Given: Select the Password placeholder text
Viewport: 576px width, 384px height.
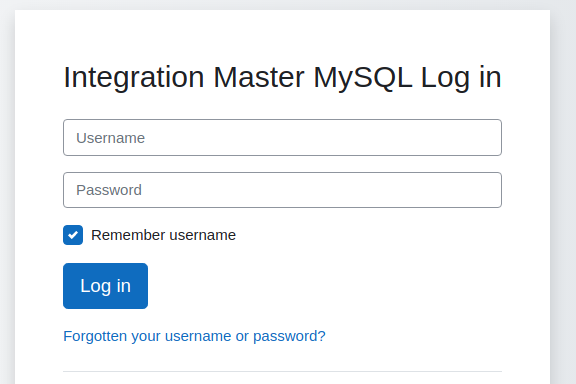Looking at the screenshot, I should 109,190.
